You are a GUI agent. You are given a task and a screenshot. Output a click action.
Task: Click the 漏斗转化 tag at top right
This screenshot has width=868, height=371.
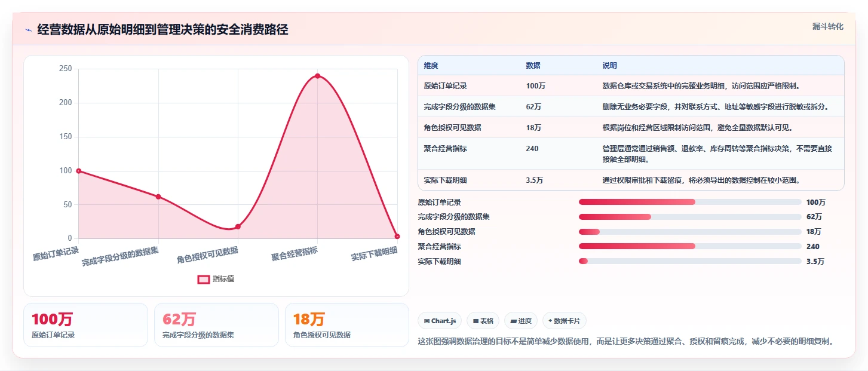pos(828,26)
